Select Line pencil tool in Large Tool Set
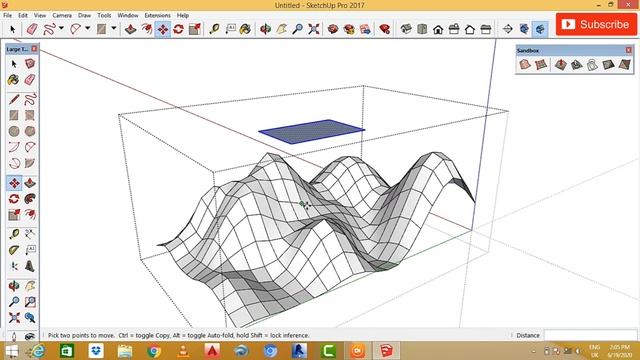 coord(14,99)
